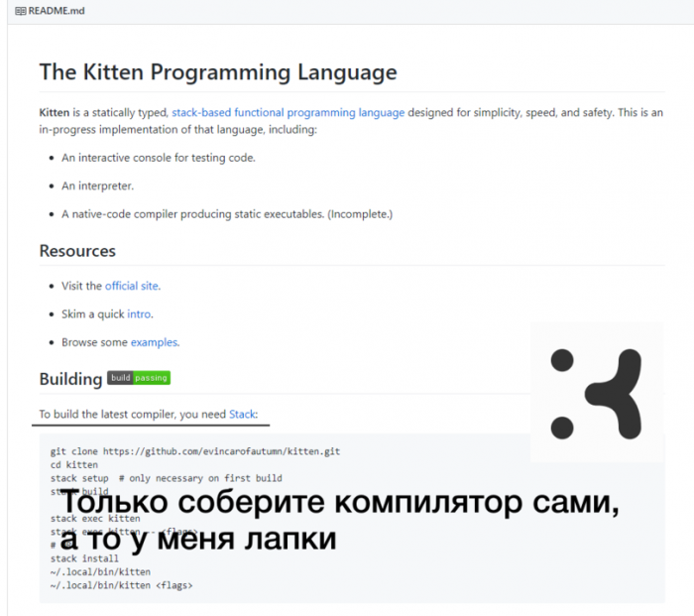Click the Resources heading
This screenshot has width=694, height=616.
[x=77, y=251]
